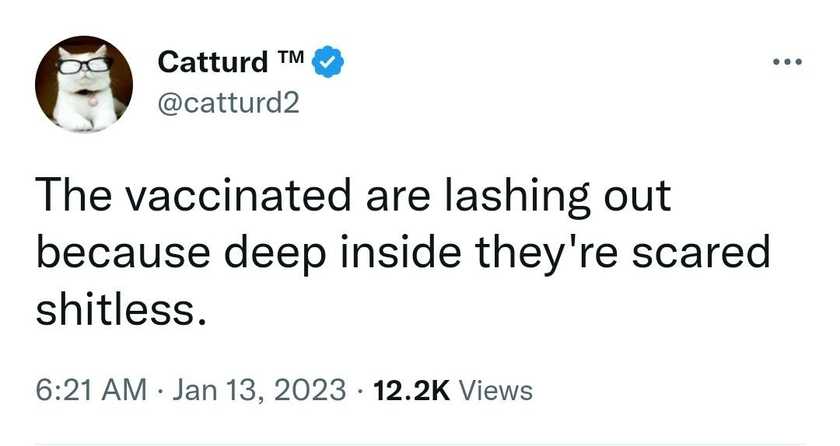840x446 pixels.
Task: Click the Jan 13, 2023 date
Action: [x=259, y=390]
